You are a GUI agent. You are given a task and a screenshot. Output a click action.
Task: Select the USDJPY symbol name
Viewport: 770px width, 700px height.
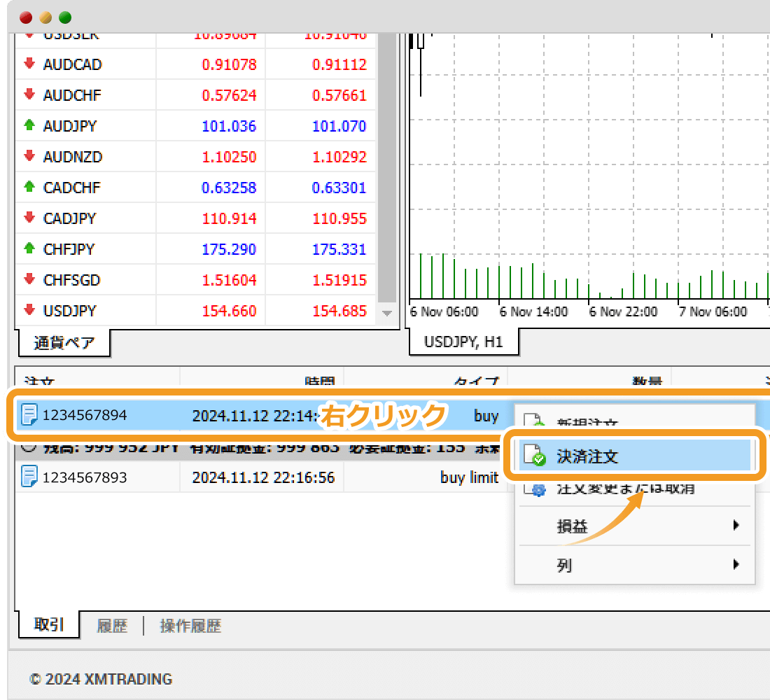click(70, 311)
